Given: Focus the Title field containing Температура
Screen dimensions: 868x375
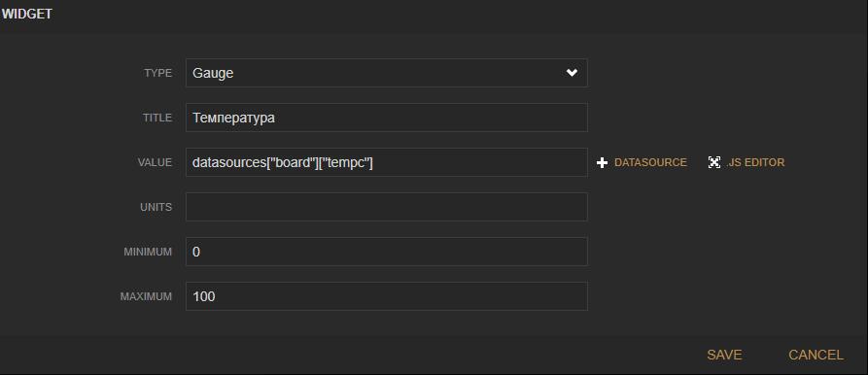Looking at the screenshot, I should tap(387, 118).
